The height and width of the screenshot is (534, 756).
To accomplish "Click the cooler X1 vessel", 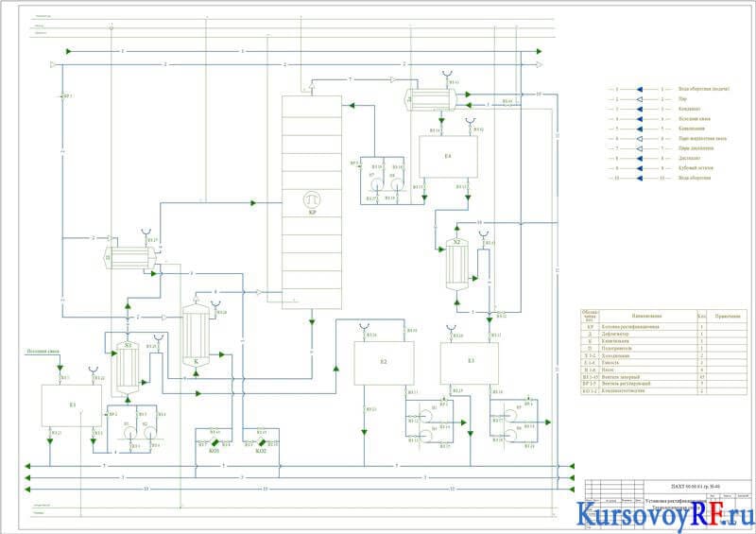I will [128, 370].
